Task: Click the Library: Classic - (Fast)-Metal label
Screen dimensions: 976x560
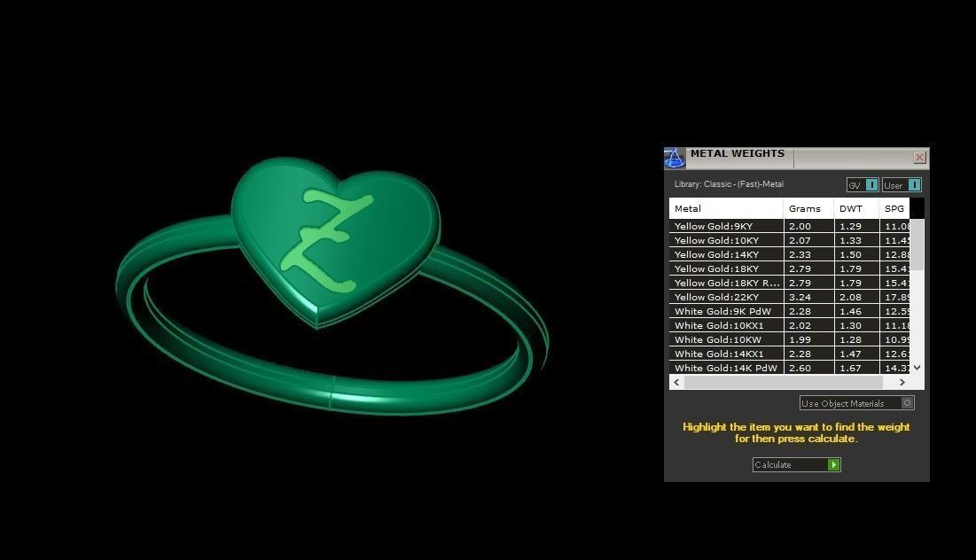Action: pos(729,184)
